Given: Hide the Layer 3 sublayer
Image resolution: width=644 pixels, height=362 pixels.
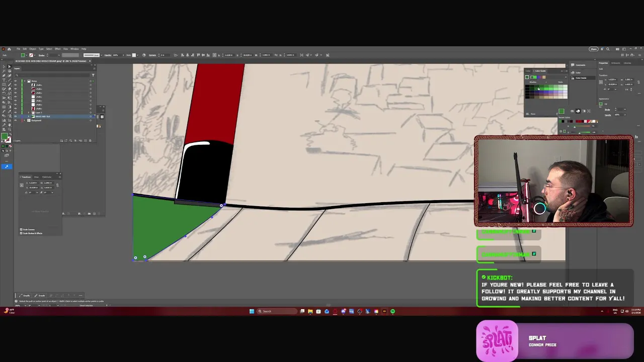Looking at the screenshot, I should pos(15,113).
